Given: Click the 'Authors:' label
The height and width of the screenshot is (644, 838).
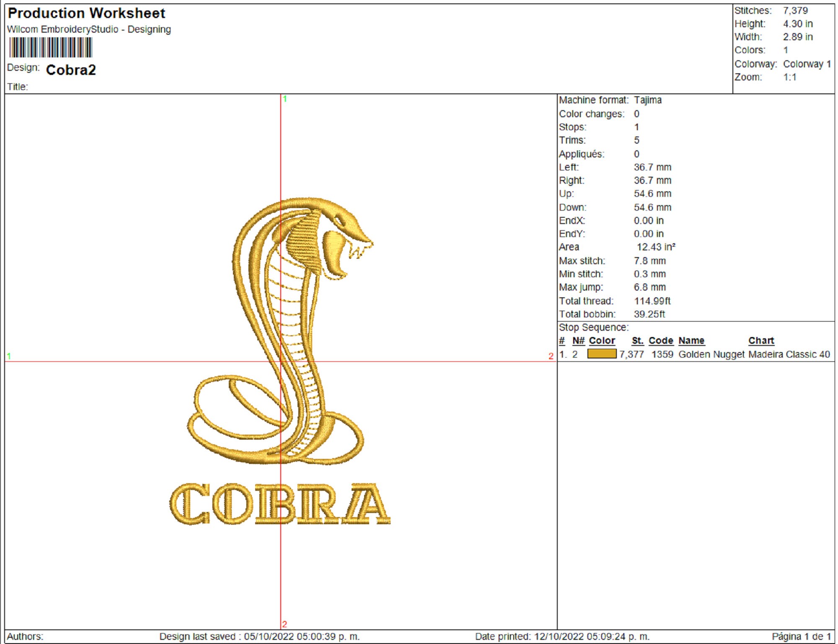Looking at the screenshot, I should (25, 636).
